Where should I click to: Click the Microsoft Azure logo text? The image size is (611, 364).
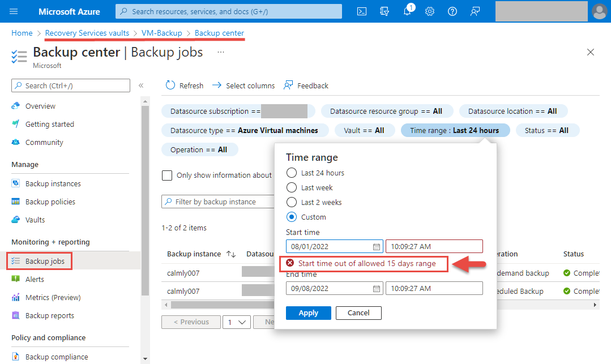(69, 12)
